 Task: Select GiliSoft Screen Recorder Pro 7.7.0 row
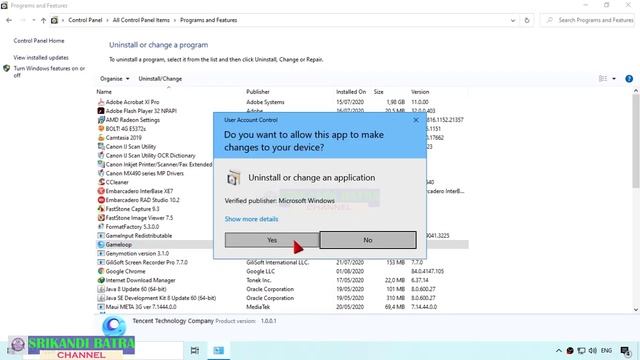pyautogui.click(x=282, y=262)
